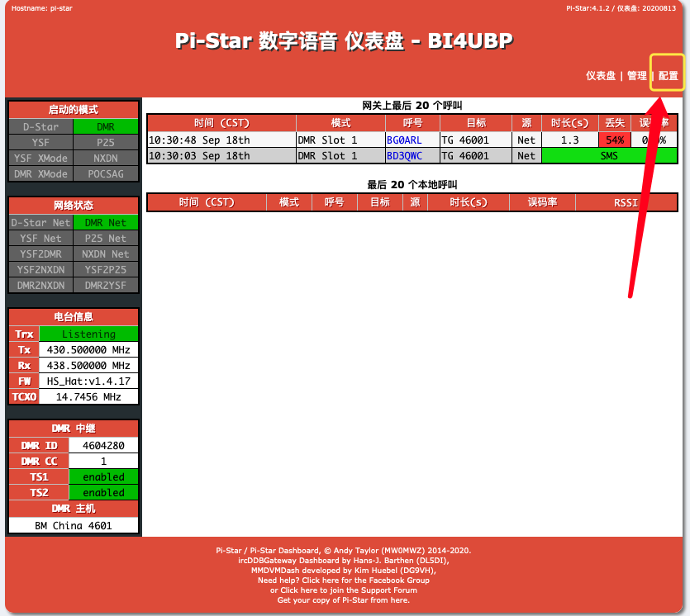This screenshot has width=690, height=616.
Task: Open the 管理 admin page
Action: pos(637,76)
